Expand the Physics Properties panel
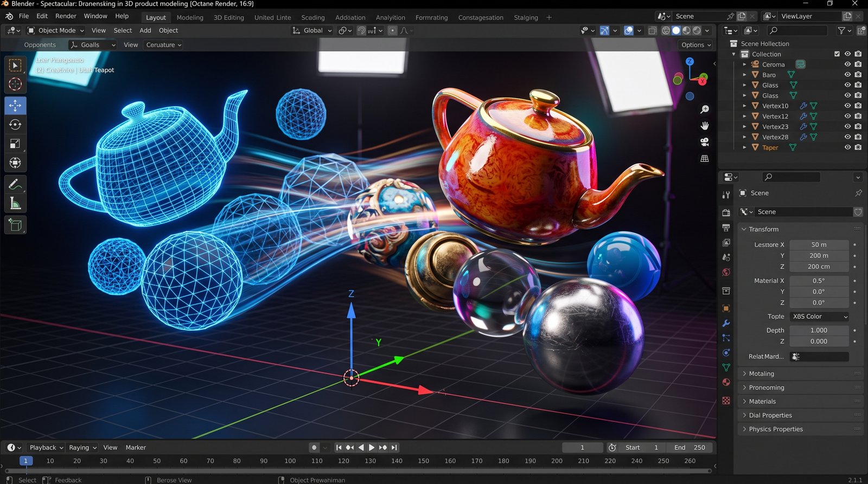The width and height of the screenshot is (868, 484). coord(800,429)
